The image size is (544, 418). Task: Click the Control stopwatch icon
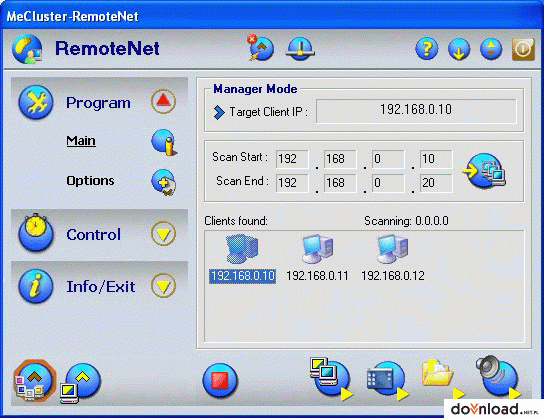click(36, 232)
